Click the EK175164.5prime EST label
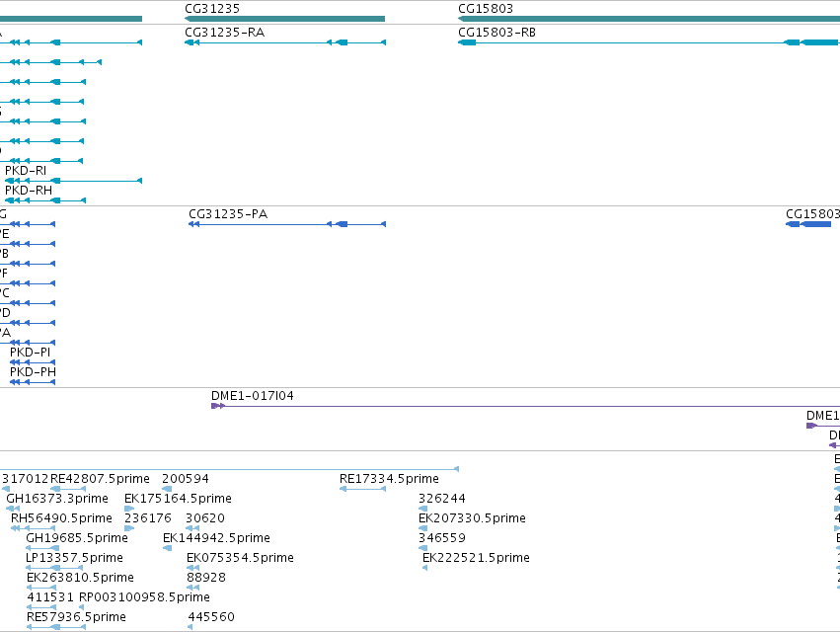 coord(178,499)
